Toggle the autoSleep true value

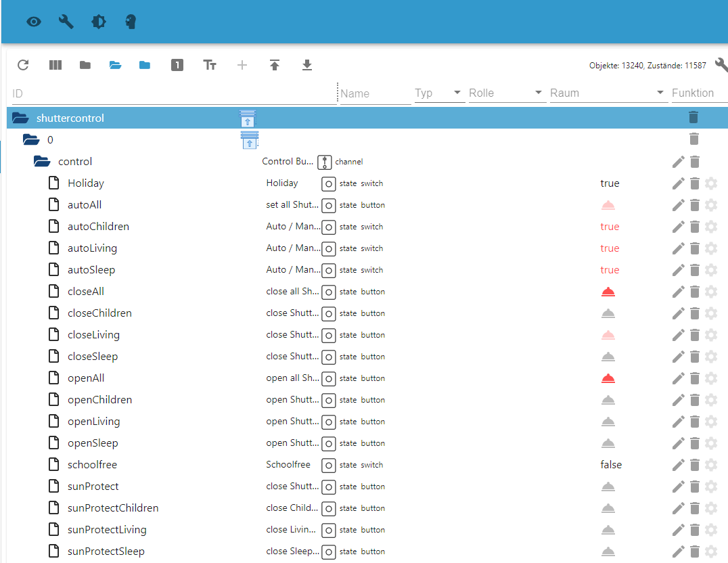pos(610,270)
